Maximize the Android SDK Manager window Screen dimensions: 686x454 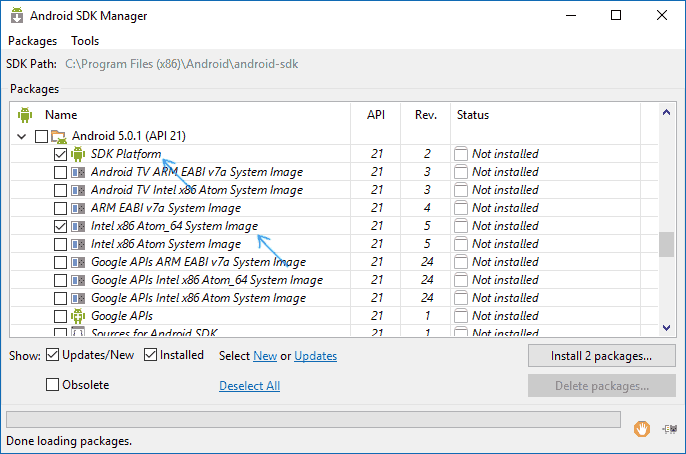click(x=616, y=15)
